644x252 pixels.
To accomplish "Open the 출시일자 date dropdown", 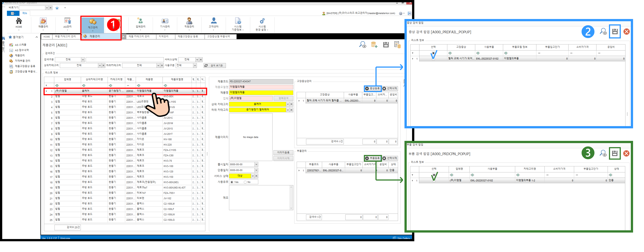I will point(256,164).
